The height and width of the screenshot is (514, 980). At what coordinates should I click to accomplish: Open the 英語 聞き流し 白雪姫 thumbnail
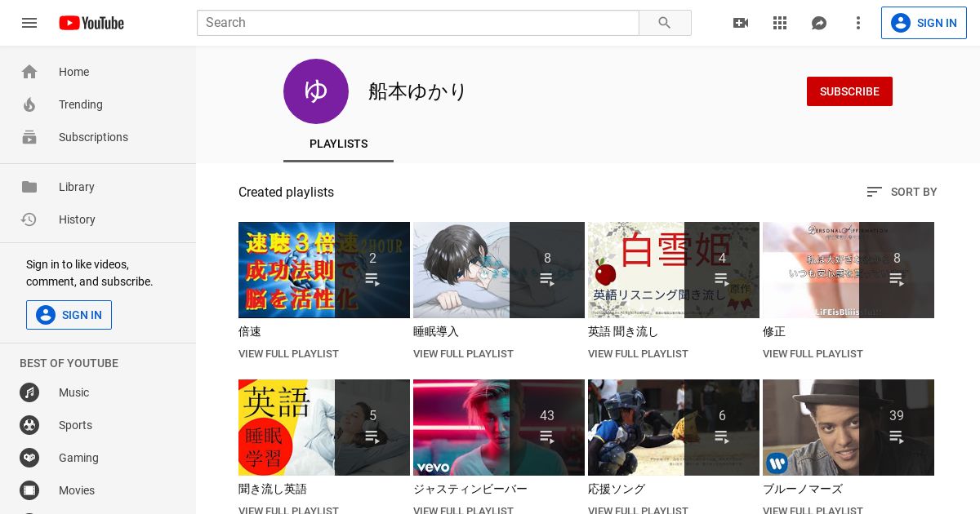pyautogui.click(x=674, y=270)
